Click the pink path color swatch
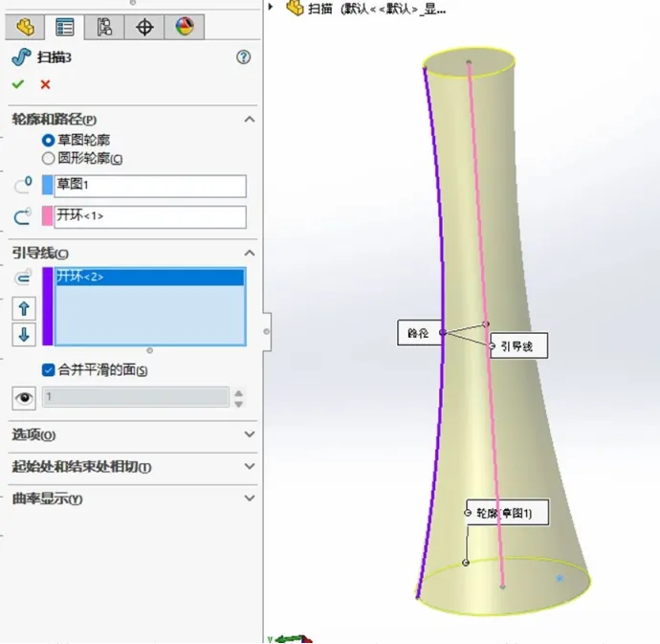 click(x=48, y=216)
